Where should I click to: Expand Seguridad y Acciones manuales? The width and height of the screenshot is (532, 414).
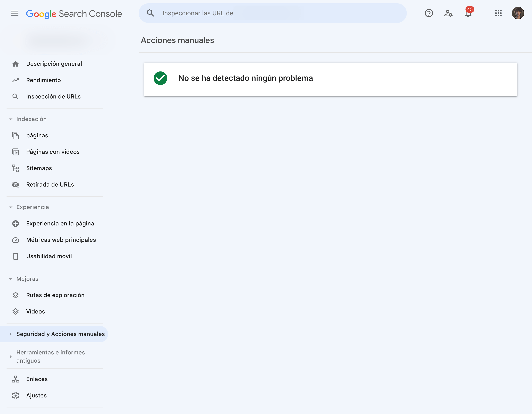coord(60,334)
